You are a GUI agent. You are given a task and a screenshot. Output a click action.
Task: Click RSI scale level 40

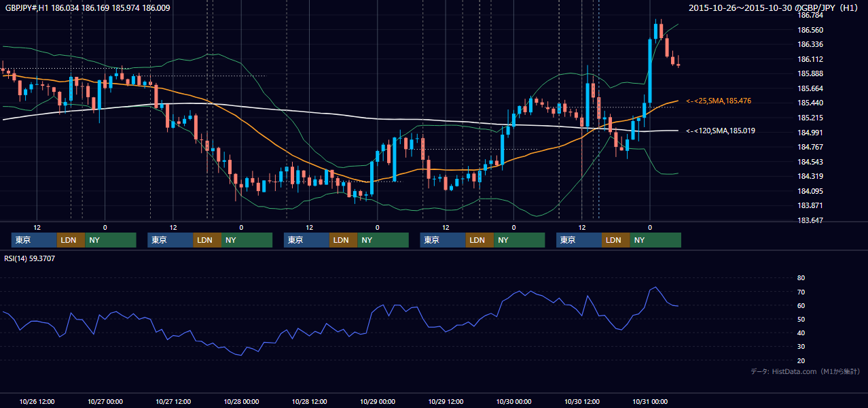801,333
